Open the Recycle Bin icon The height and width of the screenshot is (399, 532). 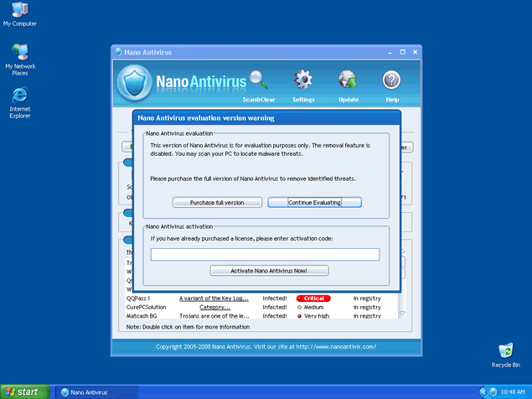pyautogui.click(x=505, y=350)
